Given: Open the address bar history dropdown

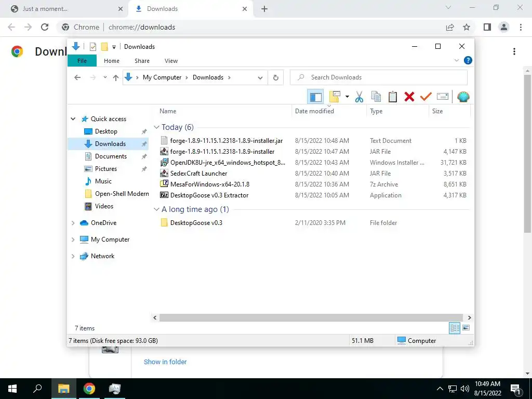Looking at the screenshot, I should 260,78.
